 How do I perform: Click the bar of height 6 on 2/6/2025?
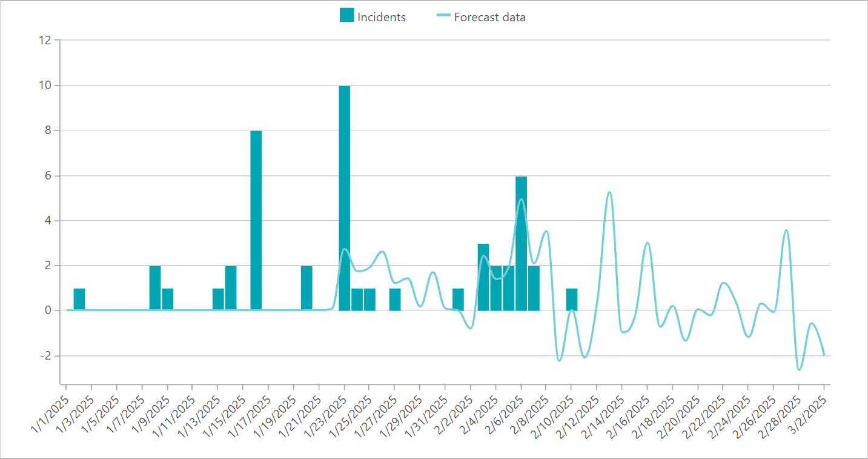point(521,244)
